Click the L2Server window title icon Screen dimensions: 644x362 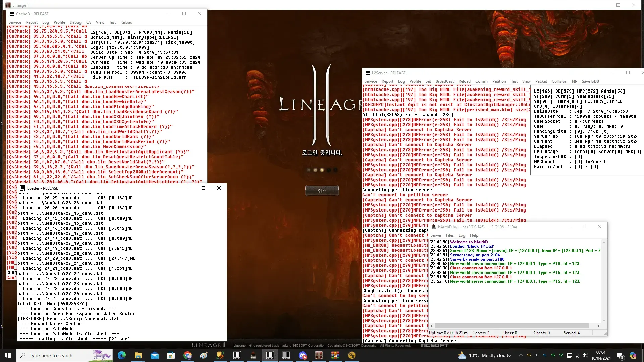(x=368, y=73)
